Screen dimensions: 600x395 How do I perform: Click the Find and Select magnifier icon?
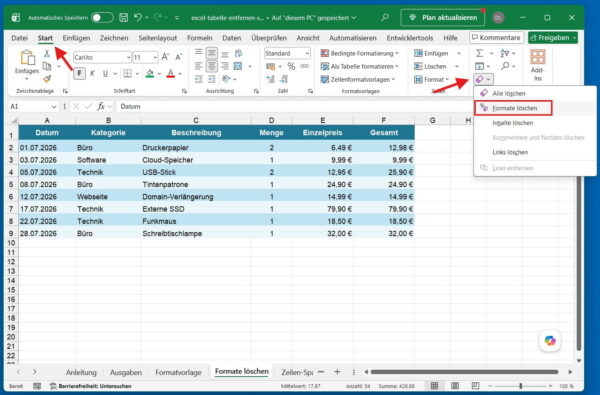click(x=505, y=66)
